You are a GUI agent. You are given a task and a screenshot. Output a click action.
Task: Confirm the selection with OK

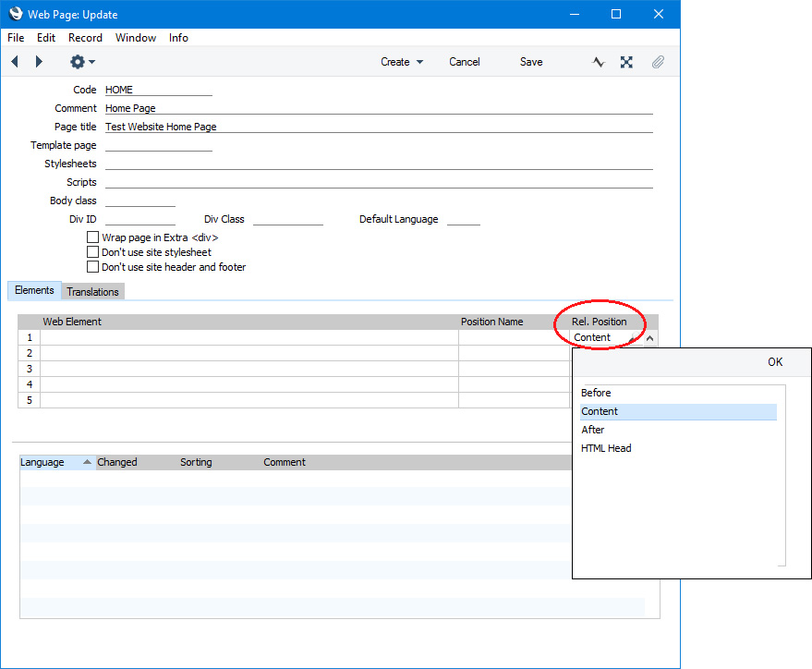point(775,362)
